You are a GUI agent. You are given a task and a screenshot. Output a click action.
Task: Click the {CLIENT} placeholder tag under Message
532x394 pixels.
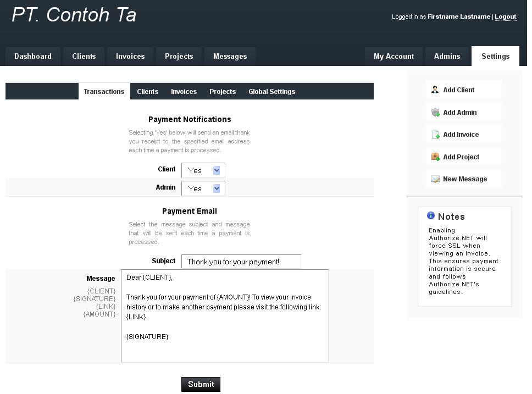click(x=101, y=291)
